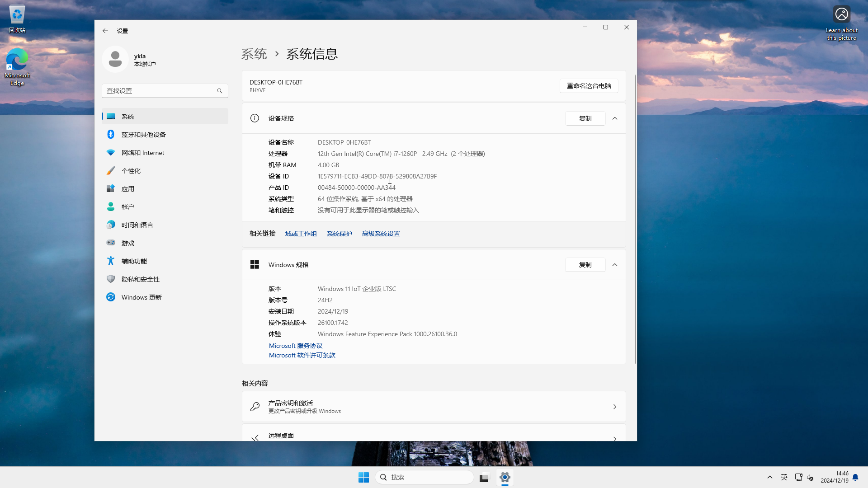Click the 隐私和安全性 shield icon
Screen dimensions: 868x488
click(111, 279)
